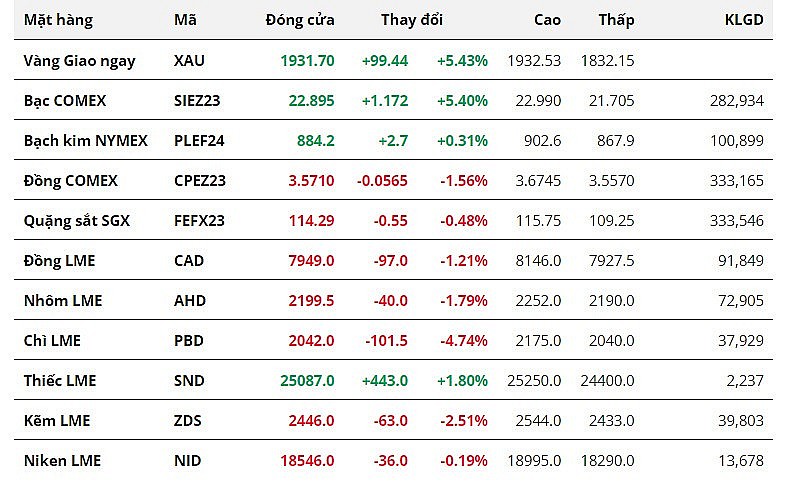Sort by the Mã column header

(x=185, y=20)
